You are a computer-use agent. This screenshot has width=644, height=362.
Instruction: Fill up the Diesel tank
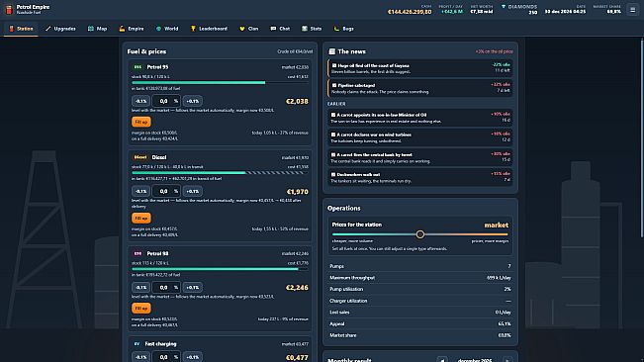pos(140,218)
